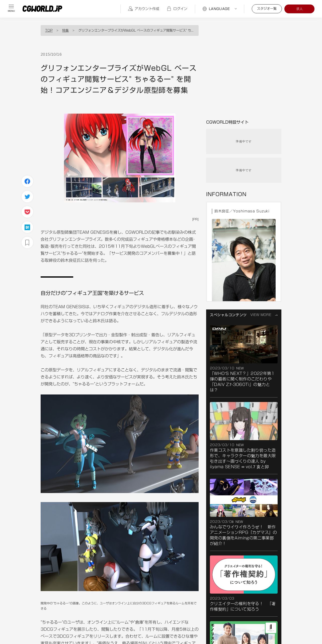Click the ログイン link
The height and width of the screenshot is (644, 322).
click(180, 9)
